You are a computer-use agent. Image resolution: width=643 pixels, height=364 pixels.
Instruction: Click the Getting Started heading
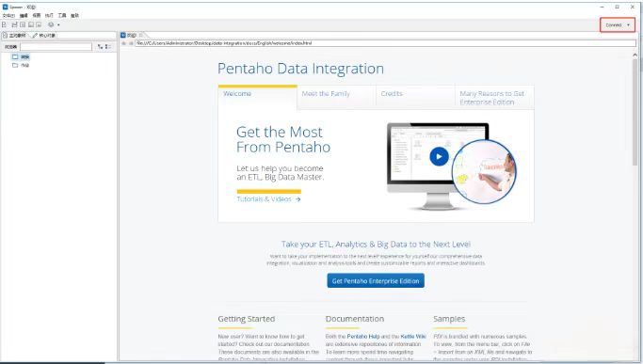pyautogui.click(x=247, y=319)
